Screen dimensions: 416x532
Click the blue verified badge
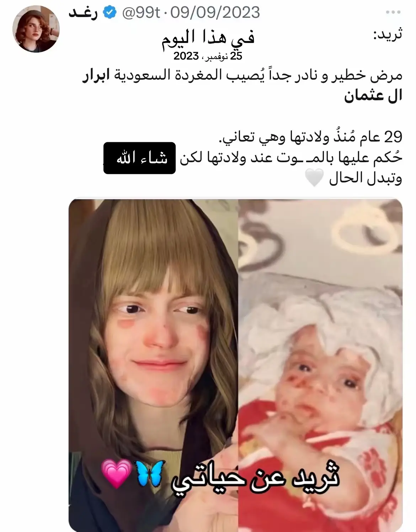pos(110,13)
